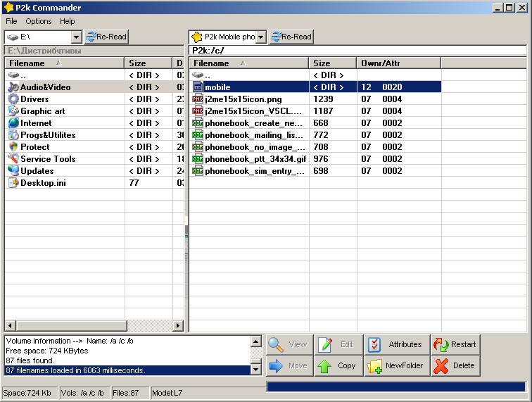Click the log box scroll up arrow
Image resolution: width=532 pixels, height=402 pixels.
point(256,341)
